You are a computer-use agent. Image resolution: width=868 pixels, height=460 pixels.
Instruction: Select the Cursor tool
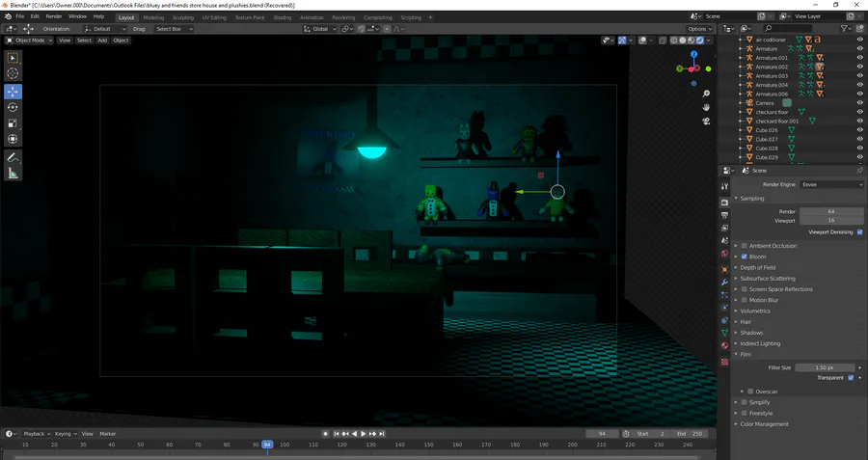[x=13, y=73]
